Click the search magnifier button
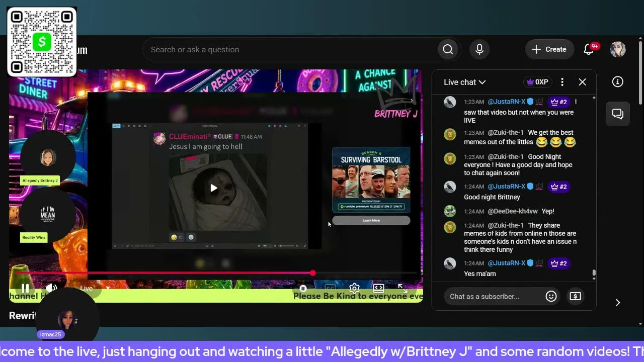 coord(448,49)
